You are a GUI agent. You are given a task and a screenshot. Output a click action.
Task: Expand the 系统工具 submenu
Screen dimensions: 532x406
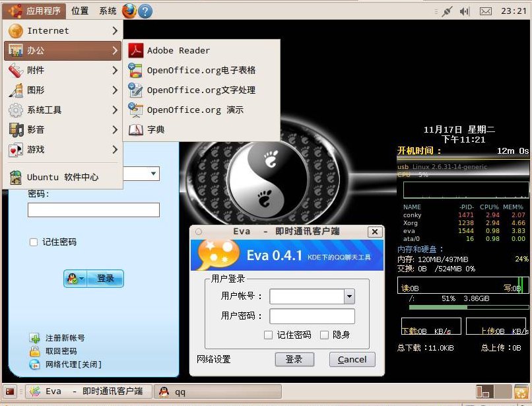point(115,110)
